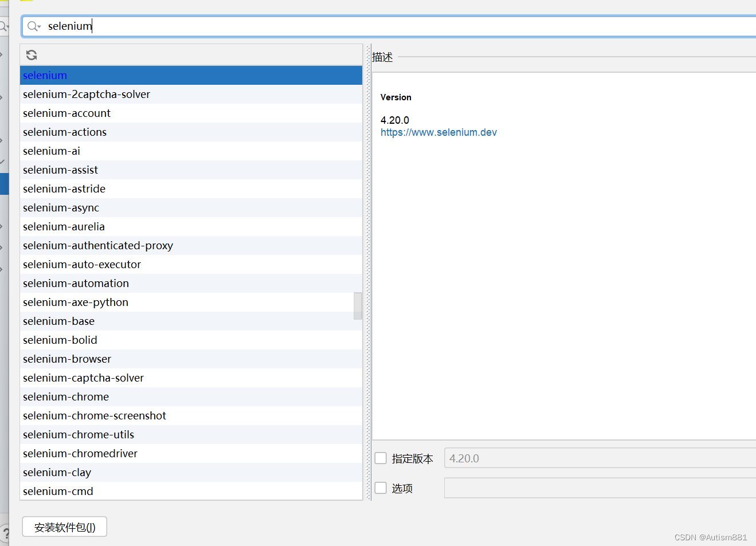Select selenium-ai package

[191, 151]
